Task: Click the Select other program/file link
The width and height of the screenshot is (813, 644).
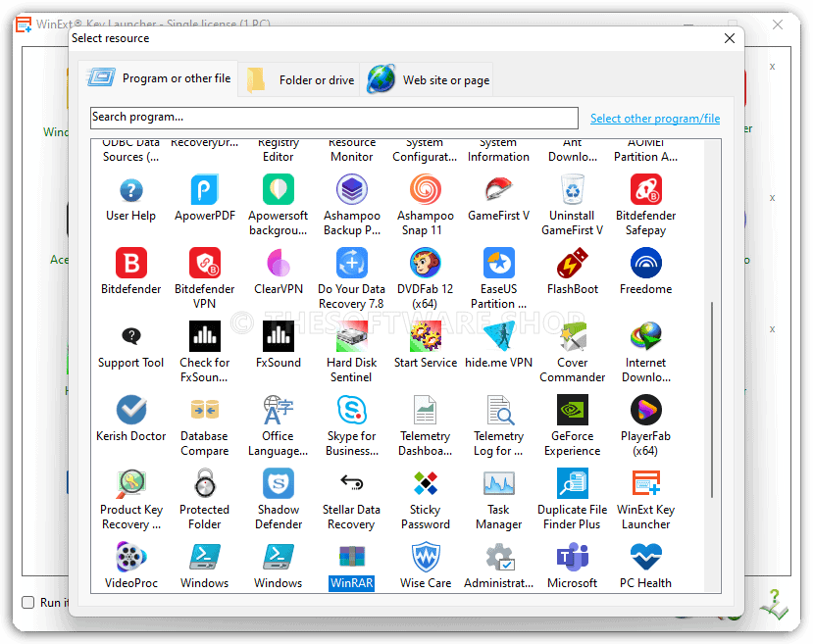Action: coord(655,119)
